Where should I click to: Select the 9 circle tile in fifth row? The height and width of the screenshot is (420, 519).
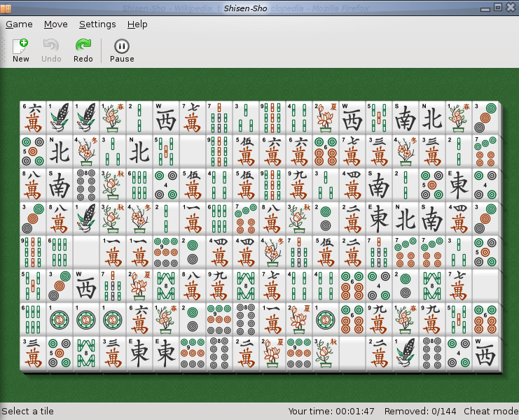point(165,252)
